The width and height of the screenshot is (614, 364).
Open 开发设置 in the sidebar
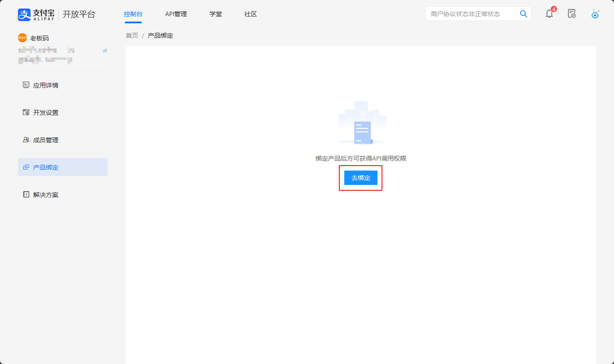(x=45, y=113)
